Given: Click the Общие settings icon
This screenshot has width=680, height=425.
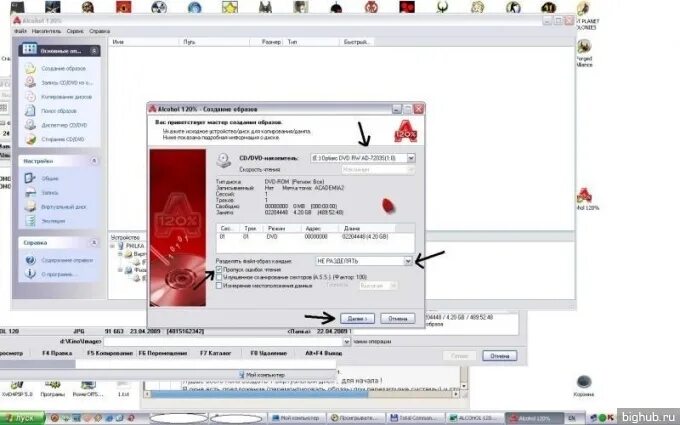Looking at the screenshot, I should point(30,178).
